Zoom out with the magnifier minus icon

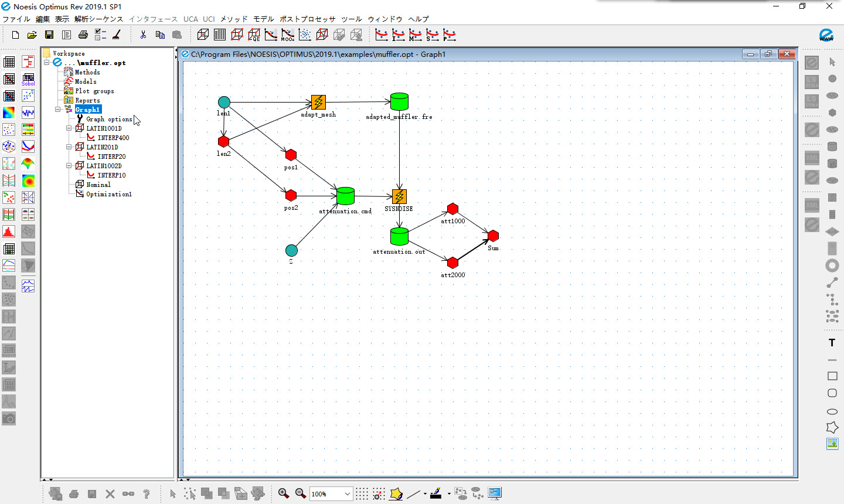[x=301, y=493]
